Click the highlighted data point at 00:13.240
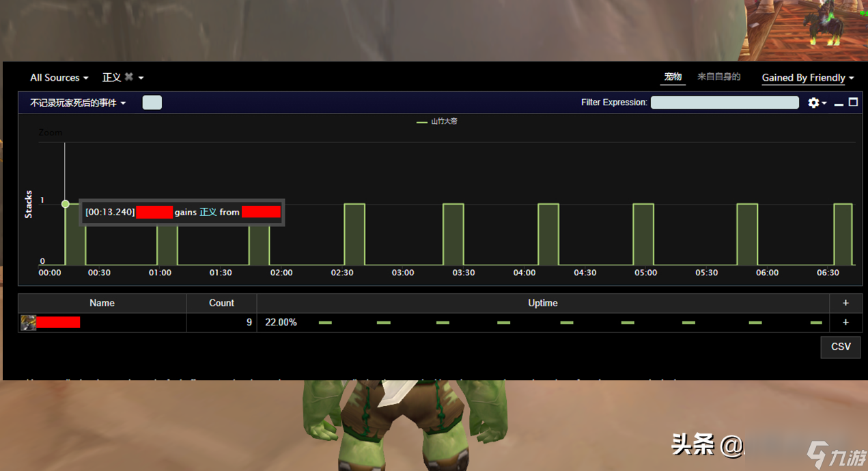Viewport: 868px width, 471px height. tap(65, 204)
